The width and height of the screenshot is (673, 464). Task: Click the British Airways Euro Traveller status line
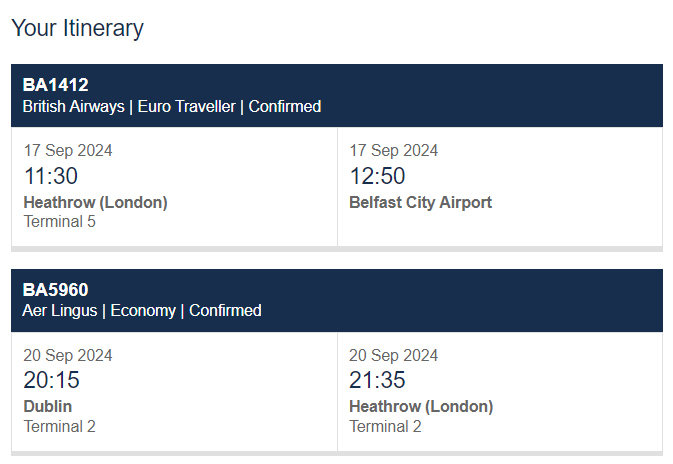click(x=171, y=106)
